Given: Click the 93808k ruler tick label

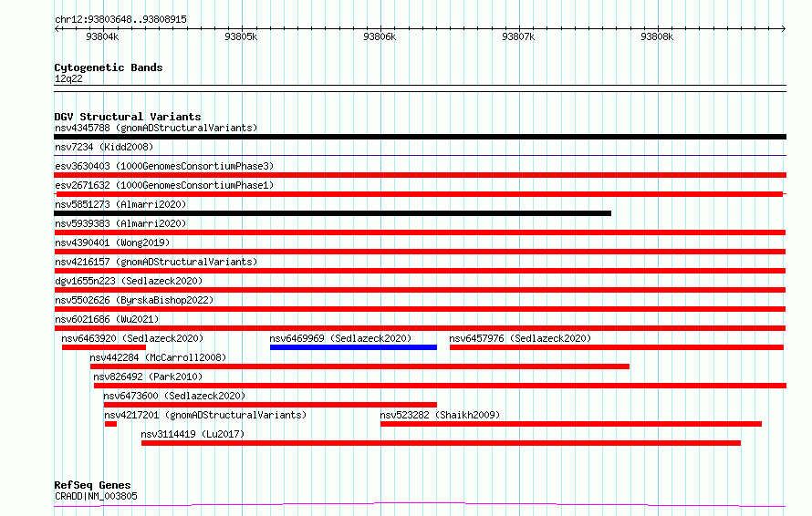Looking at the screenshot, I should (657, 36).
